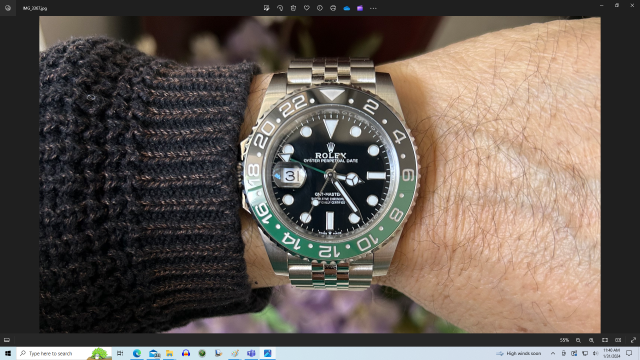The height and width of the screenshot is (360, 640).
Task: Click the fit-to-window icon
Action: (x=605, y=340)
